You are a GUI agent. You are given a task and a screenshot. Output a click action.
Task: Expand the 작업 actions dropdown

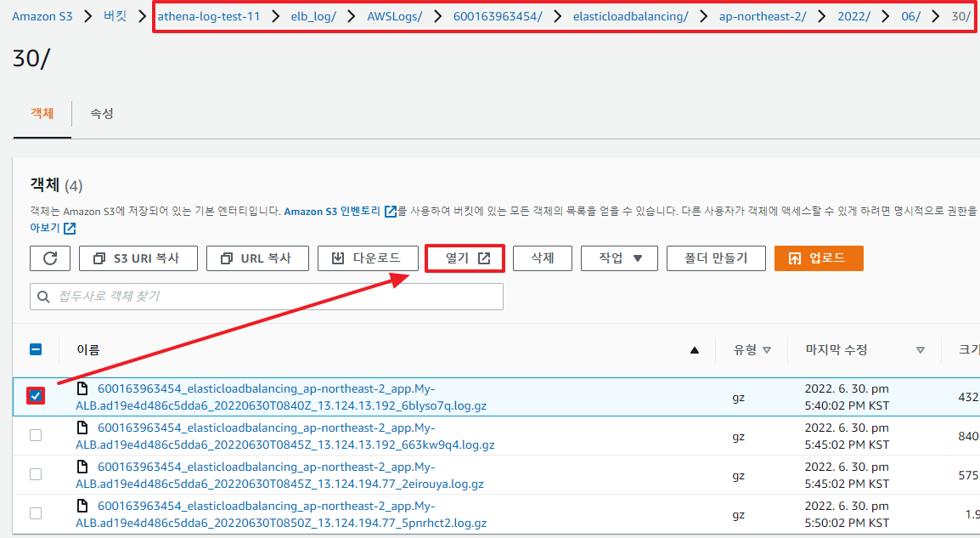[619, 258]
